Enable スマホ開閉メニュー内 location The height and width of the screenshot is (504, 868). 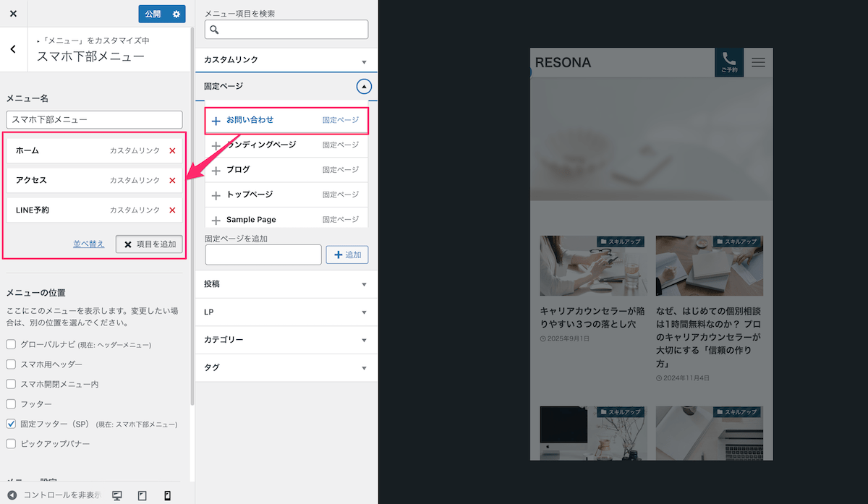coord(11,384)
